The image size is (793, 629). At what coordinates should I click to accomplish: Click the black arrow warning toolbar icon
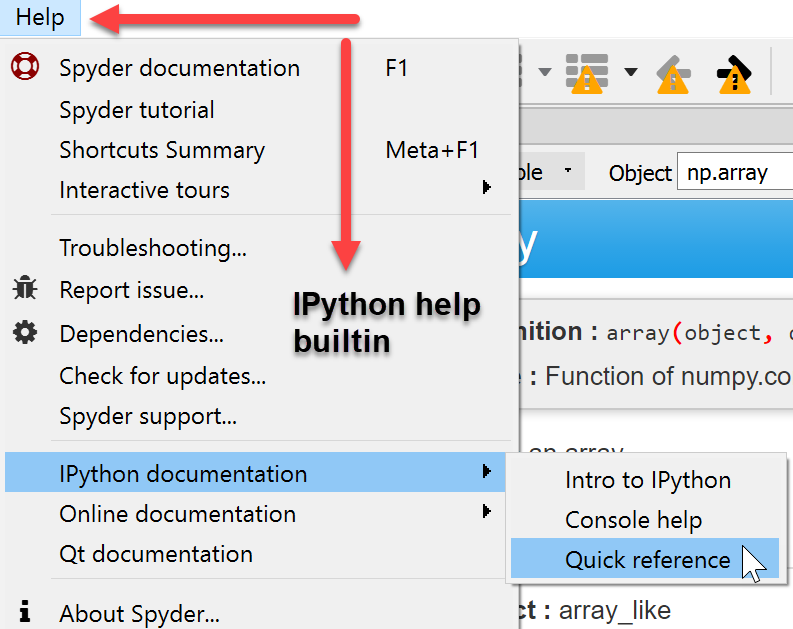(734, 74)
